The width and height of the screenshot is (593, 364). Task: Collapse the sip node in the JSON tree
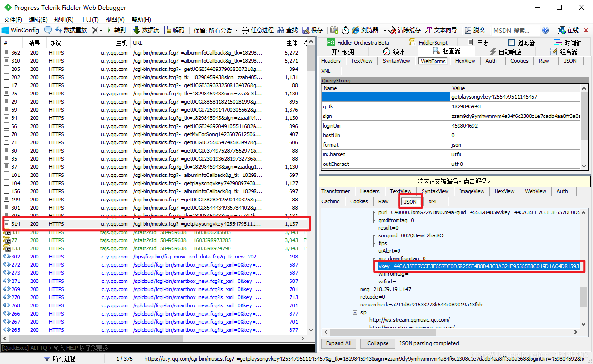(355, 312)
